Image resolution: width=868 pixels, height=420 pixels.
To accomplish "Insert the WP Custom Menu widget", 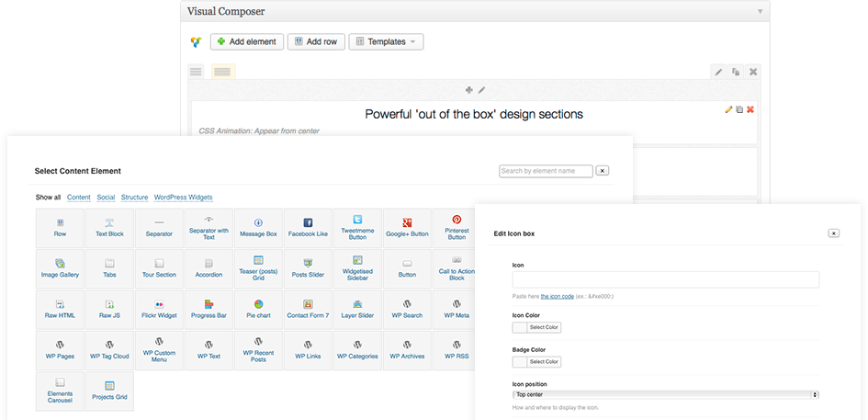I will (159, 351).
